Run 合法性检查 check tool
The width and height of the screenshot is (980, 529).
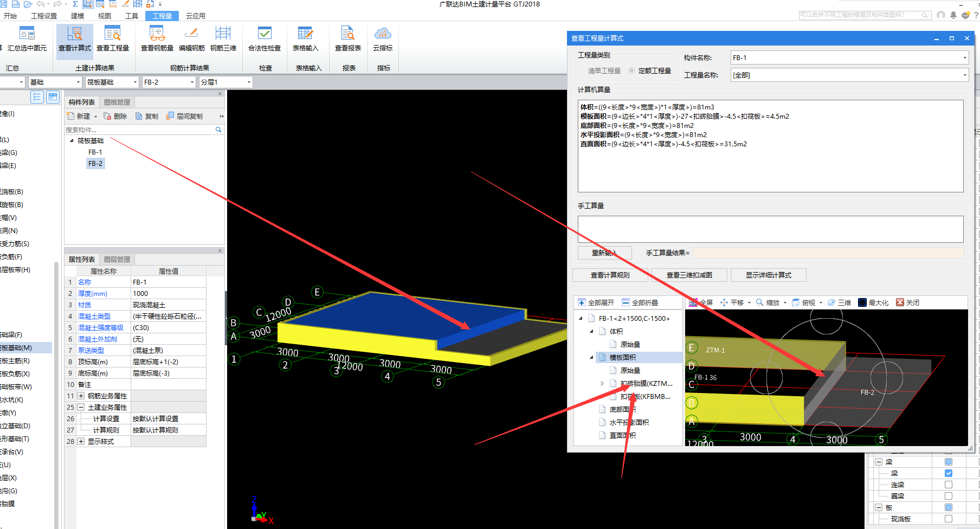coord(265,39)
